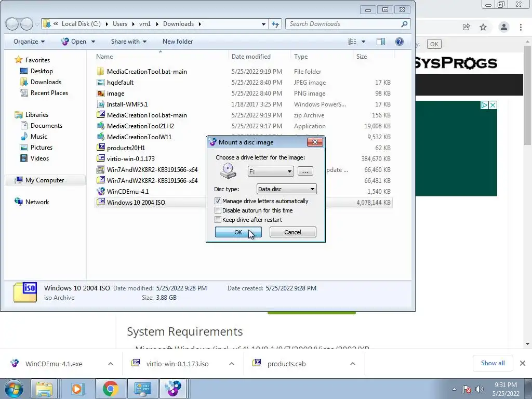This screenshot has width=532, height=399.
Task: Open the products.cab download options chevron
Action: 353,364
